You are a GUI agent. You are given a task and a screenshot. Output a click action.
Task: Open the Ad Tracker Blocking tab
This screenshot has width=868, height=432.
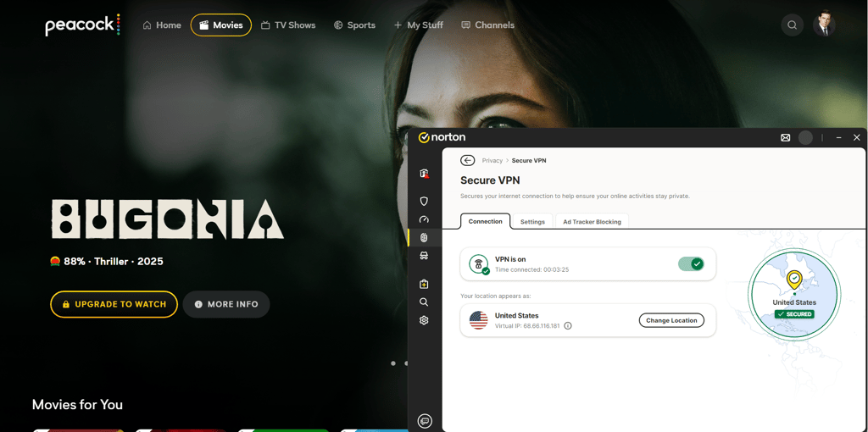592,221
